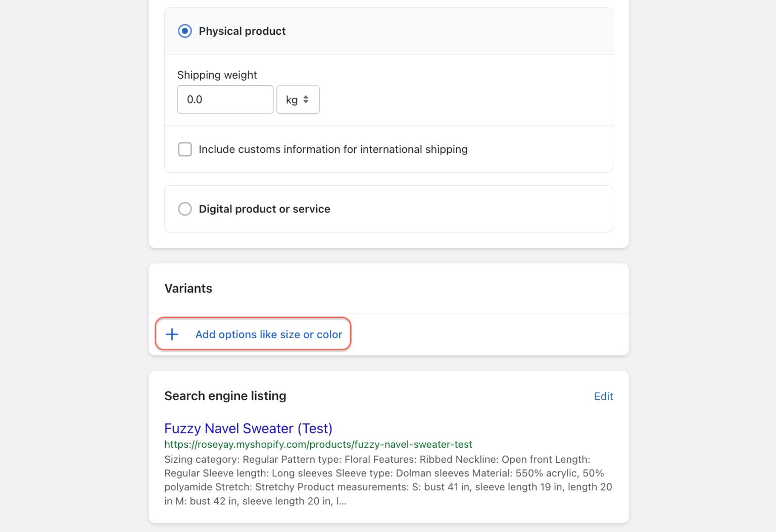The width and height of the screenshot is (776, 532).
Task: Click "Add options like size or color"
Action: (x=269, y=334)
